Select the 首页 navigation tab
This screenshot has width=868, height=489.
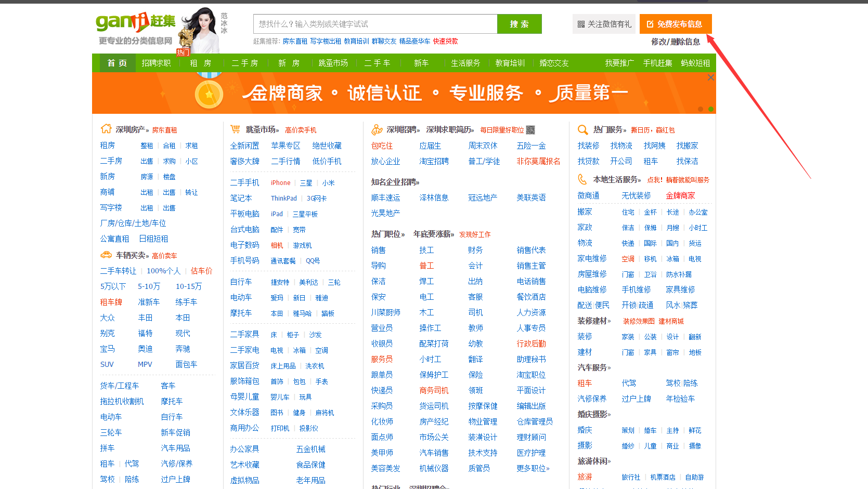[x=117, y=63]
